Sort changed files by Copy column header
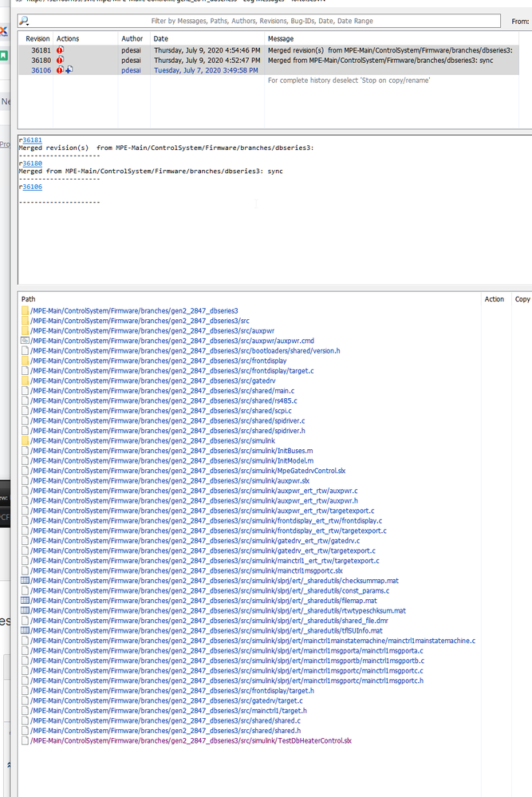 522,299
